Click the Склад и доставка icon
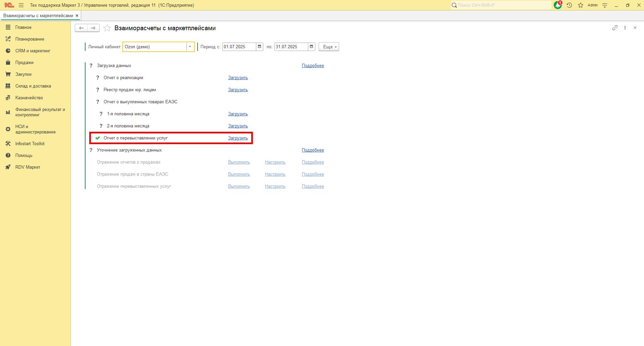Image resolution: width=644 pixels, height=346 pixels. point(8,86)
